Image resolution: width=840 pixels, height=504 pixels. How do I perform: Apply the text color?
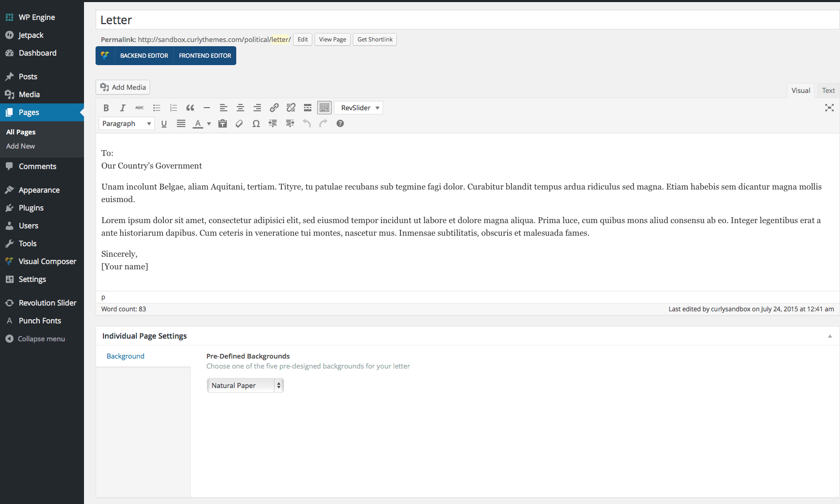[198, 123]
